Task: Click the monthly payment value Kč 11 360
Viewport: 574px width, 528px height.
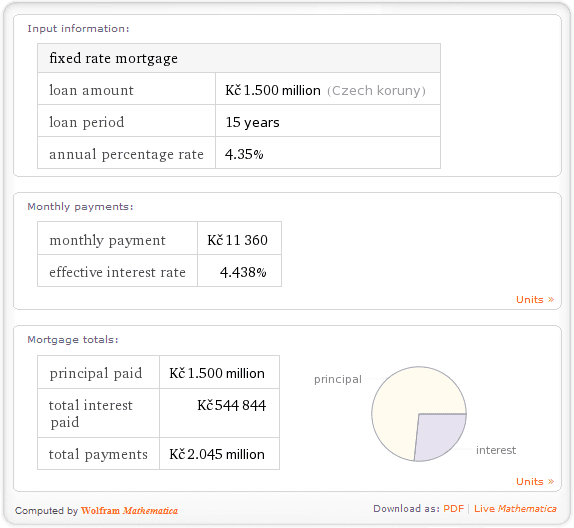Action: pos(237,240)
